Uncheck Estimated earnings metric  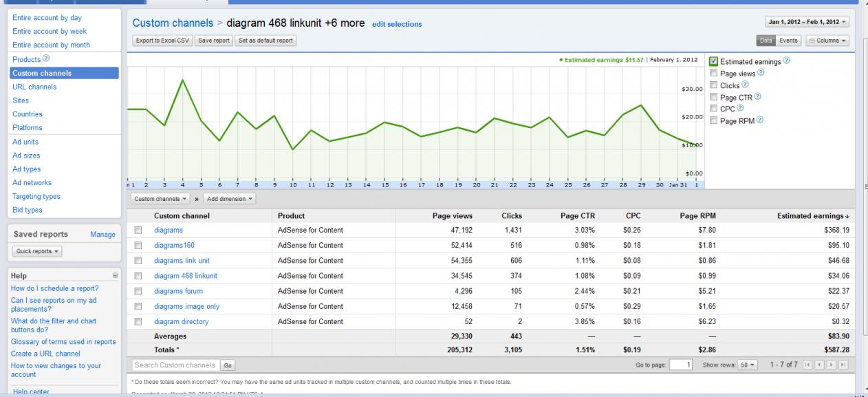click(x=714, y=61)
